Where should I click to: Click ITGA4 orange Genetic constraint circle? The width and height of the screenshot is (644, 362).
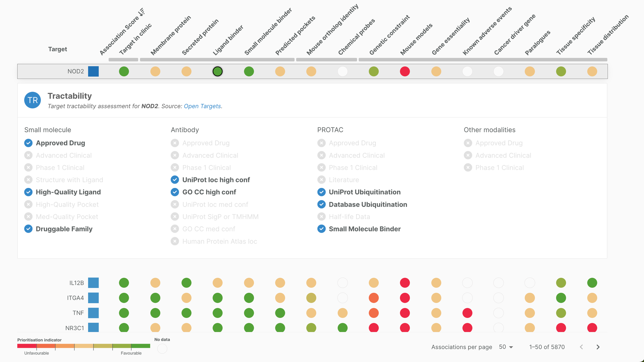[374, 298]
